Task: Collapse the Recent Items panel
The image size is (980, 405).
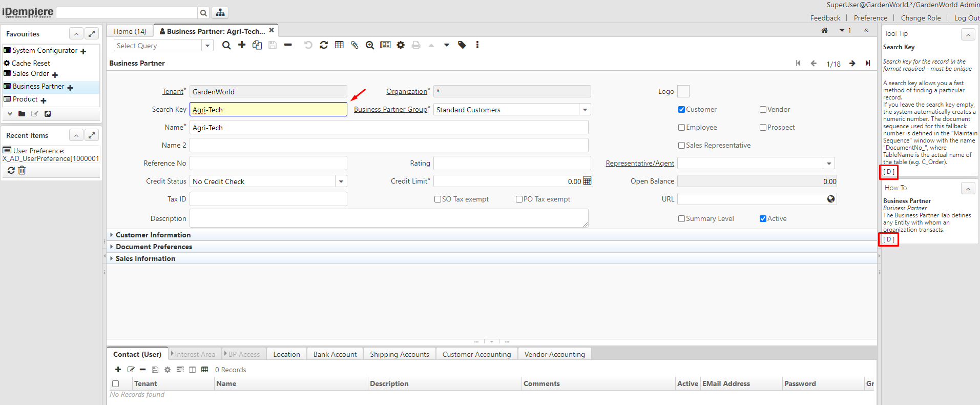Action: 76,135
